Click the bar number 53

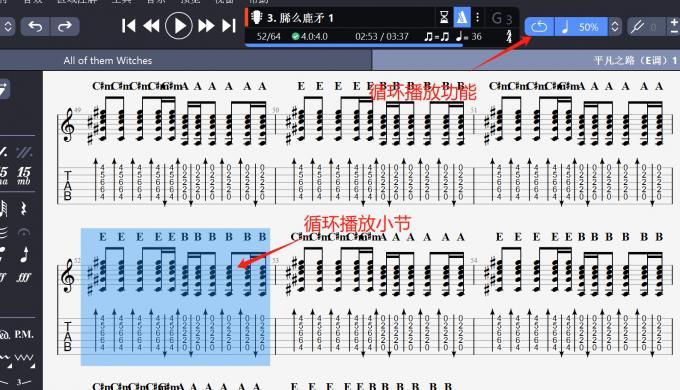point(276,261)
